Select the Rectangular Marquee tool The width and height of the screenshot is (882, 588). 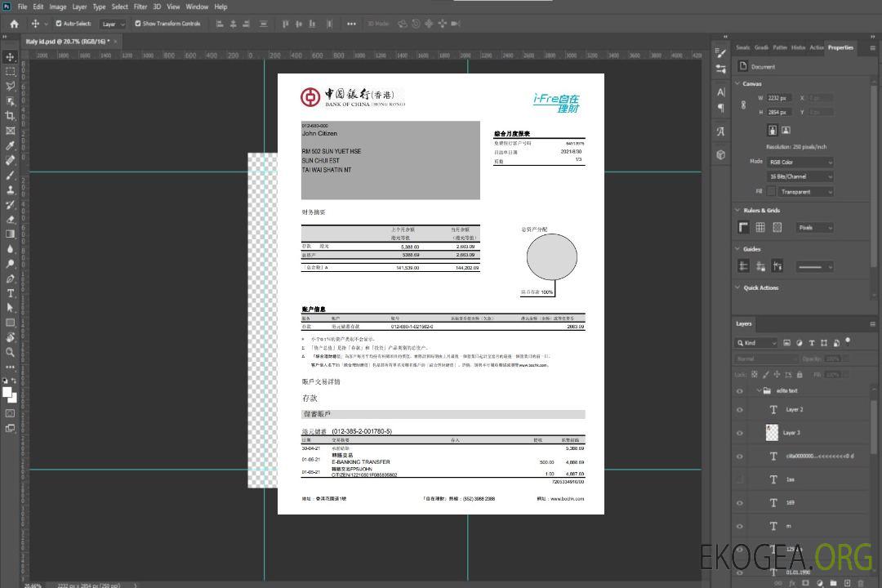(10, 72)
